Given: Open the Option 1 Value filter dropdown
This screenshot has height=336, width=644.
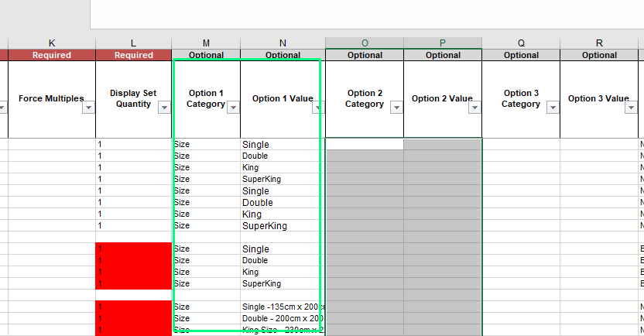Looking at the screenshot, I should 319,108.
